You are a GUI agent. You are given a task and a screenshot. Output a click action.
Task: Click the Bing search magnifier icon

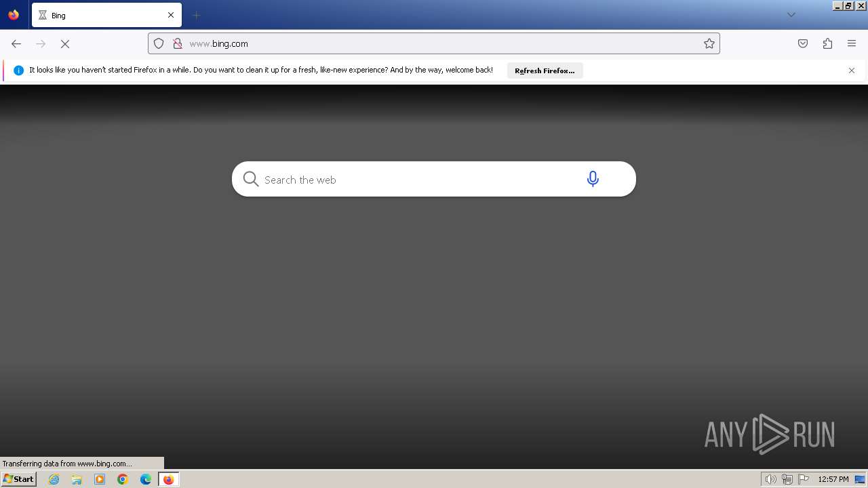click(251, 179)
